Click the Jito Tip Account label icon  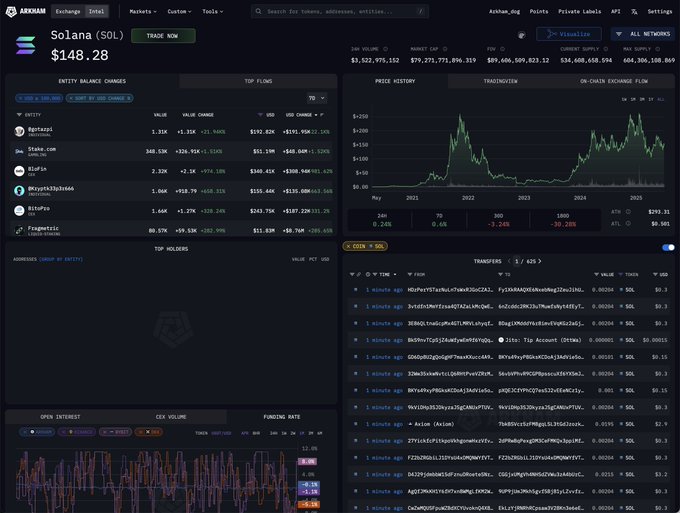pos(501,340)
